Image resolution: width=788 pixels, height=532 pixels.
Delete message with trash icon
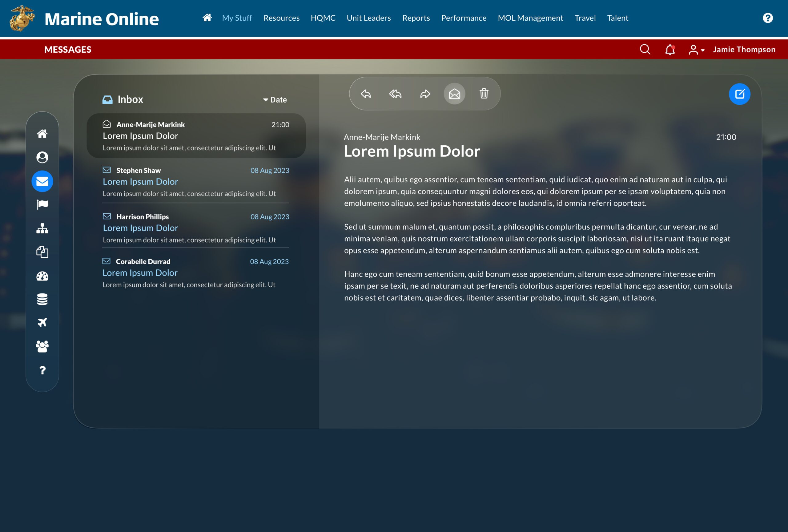point(484,93)
